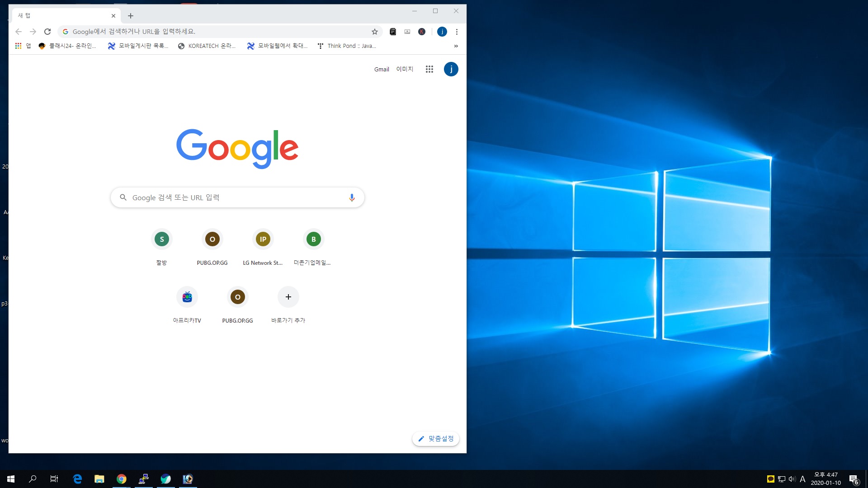Open the Chrome three-dot menu
This screenshot has width=868, height=488.
tap(457, 32)
